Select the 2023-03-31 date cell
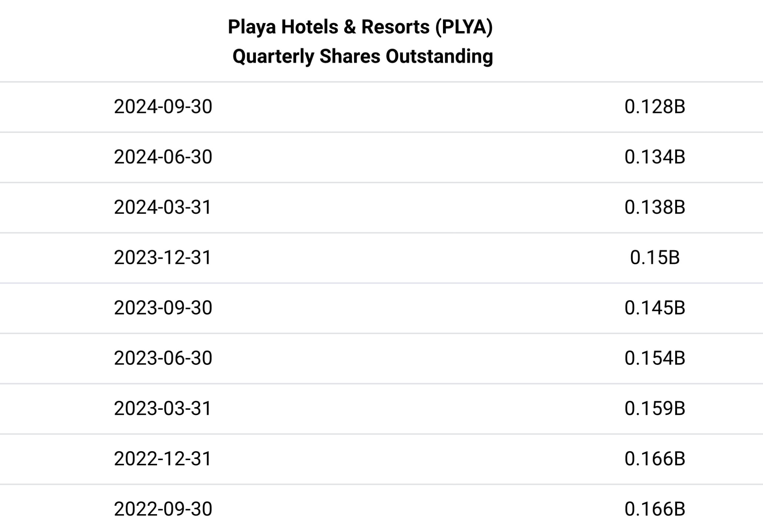 (x=163, y=409)
